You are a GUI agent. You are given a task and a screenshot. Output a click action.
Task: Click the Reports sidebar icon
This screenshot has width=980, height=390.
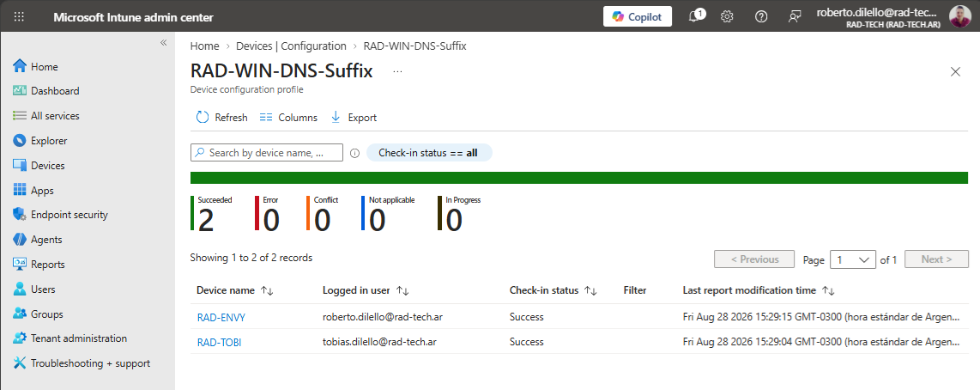coord(20,265)
